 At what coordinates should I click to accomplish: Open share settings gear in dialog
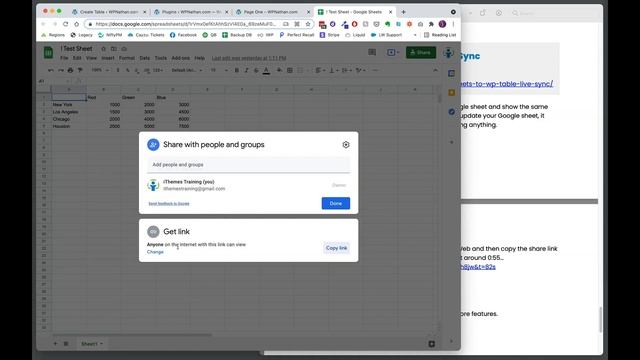tap(346, 144)
